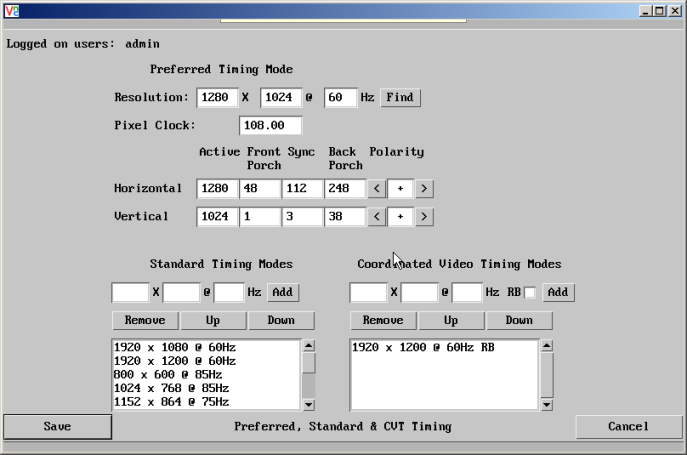Click the Horizontal polarity right arrow

tap(424, 188)
